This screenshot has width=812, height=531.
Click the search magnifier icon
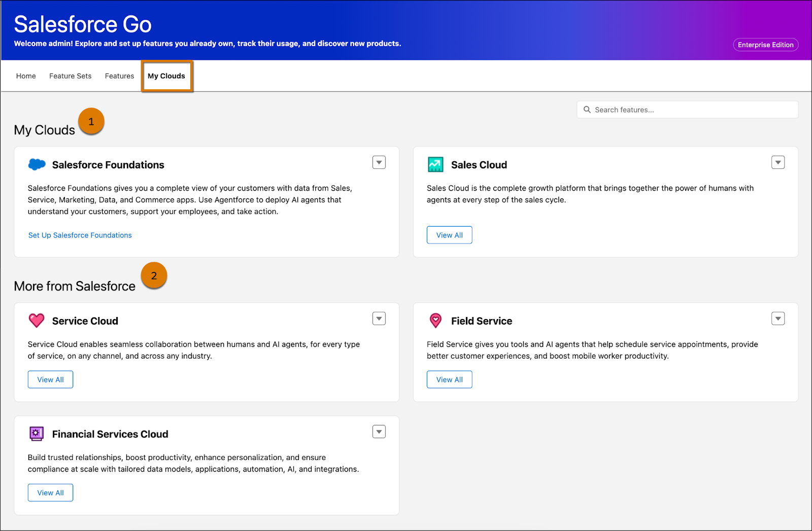(x=587, y=110)
